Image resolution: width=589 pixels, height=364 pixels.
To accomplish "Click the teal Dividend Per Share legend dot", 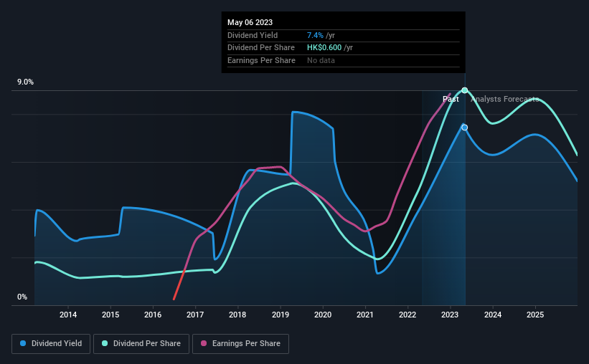I will coord(105,343).
